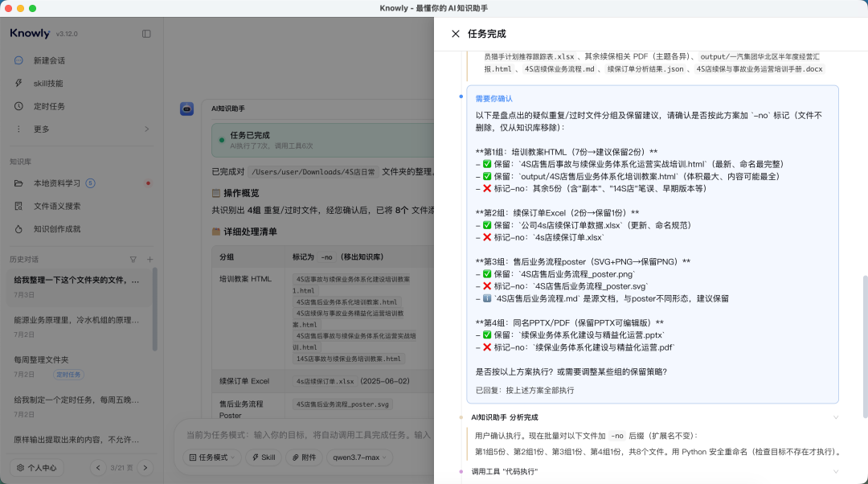Screen dimensions: 868x484
Task: Click the version label v3.12.0
Action: (x=67, y=34)
